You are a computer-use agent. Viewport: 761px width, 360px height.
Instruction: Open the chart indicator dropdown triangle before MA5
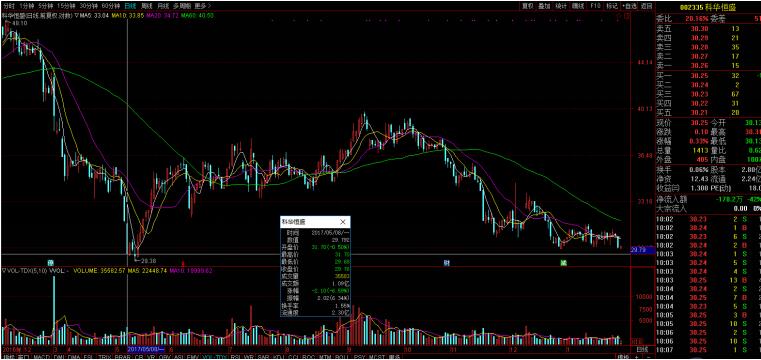77,16
